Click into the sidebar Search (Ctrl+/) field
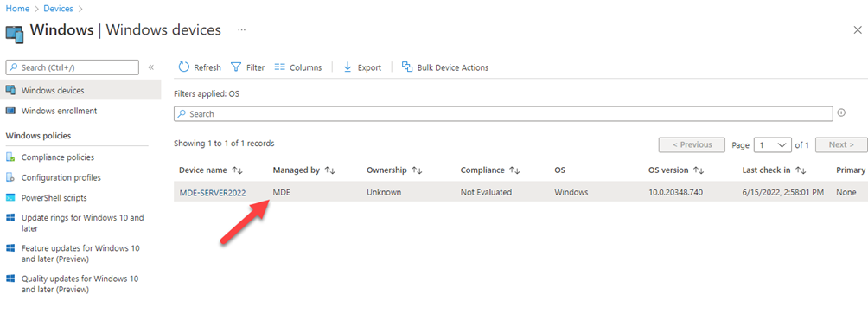Screen dimensions: 868x333 coord(72,67)
